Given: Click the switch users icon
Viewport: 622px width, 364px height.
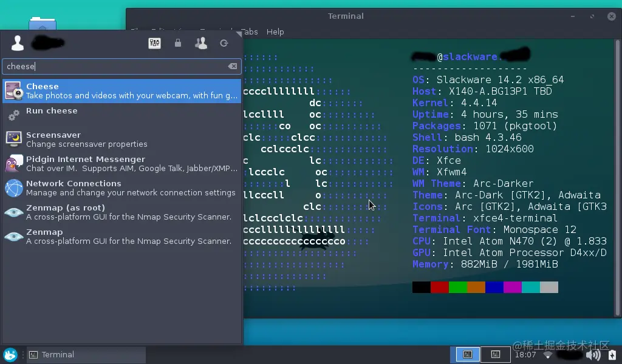Looking at the screenshot, I should click(201, 43).
